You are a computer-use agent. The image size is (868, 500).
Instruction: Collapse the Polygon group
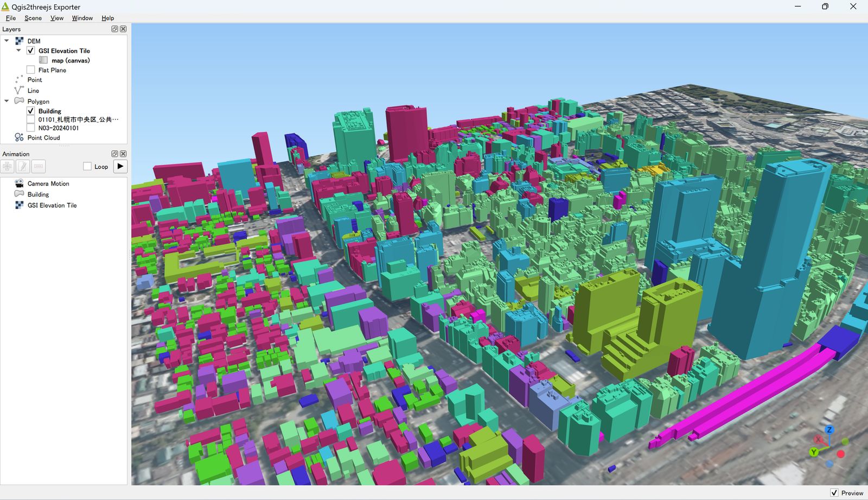(x=7, y=101)
